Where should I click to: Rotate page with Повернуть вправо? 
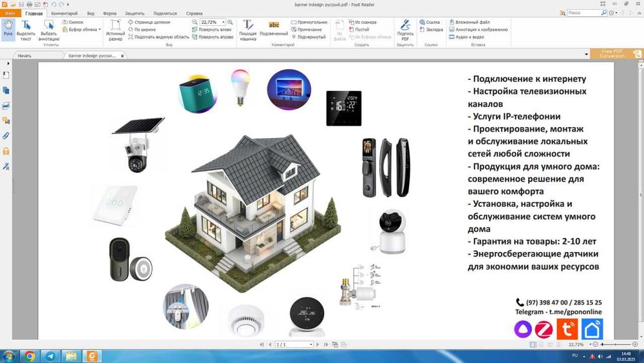click(213, 37)
